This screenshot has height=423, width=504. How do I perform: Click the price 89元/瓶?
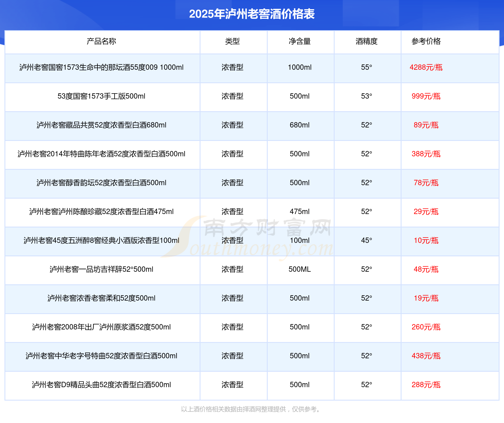click(426, 125)
